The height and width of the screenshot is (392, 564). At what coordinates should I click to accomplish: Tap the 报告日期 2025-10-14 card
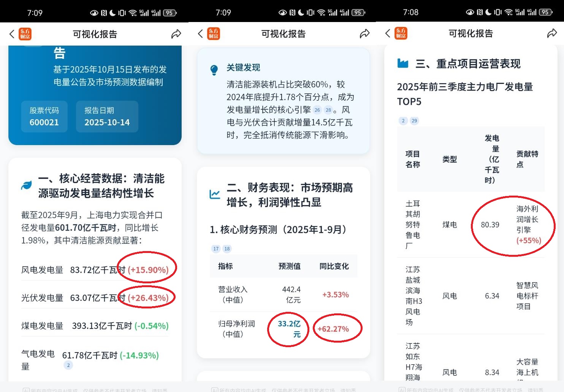(x=107, y=116)
